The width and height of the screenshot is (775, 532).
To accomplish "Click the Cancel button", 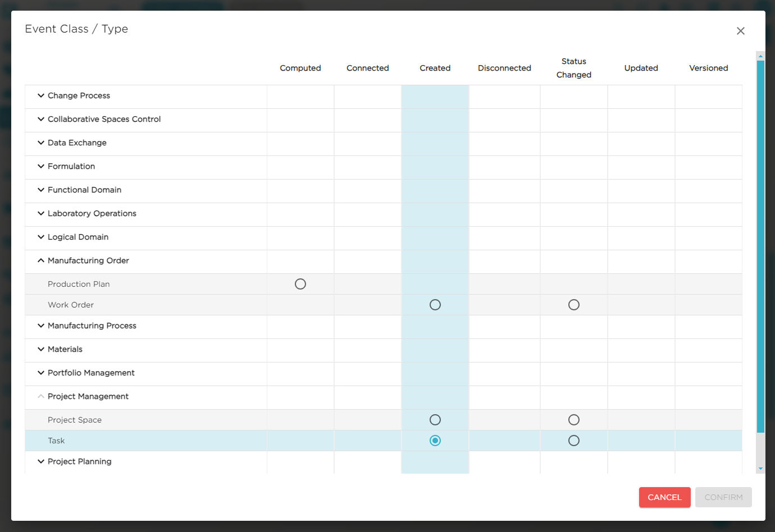I will 664,497.
